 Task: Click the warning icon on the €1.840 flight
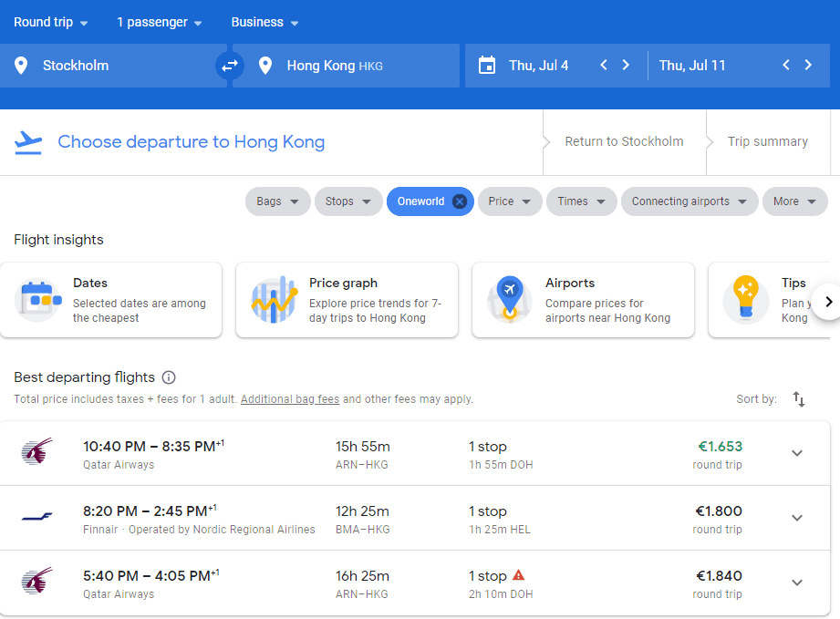tap(519, 575)
